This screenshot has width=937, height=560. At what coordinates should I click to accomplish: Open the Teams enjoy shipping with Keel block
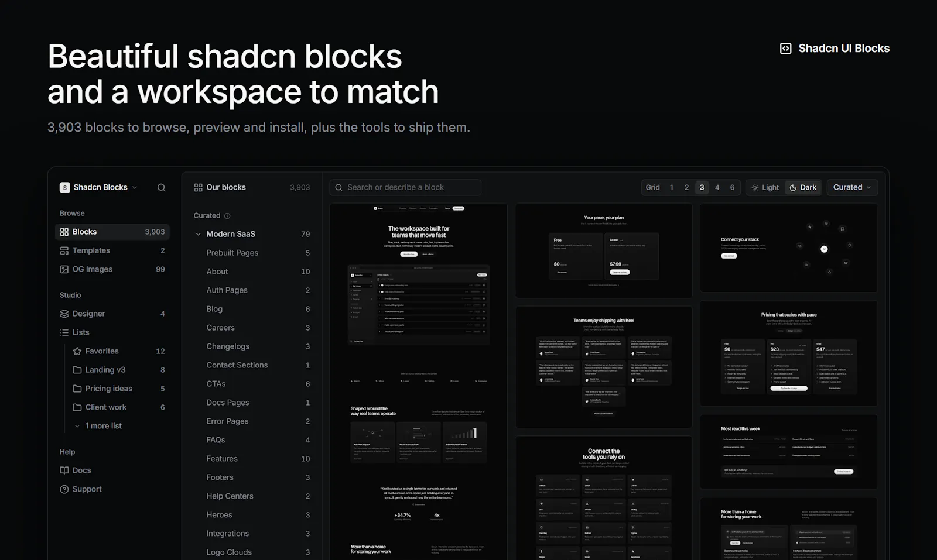click(x=604, y=367)
